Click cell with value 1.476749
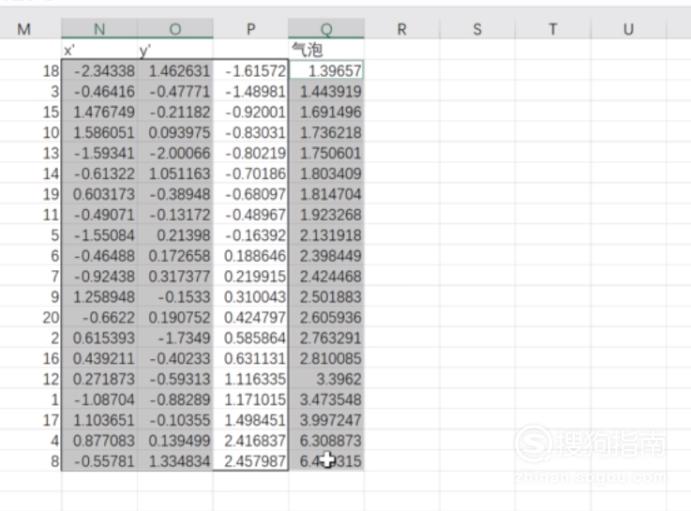 (99, 111)
